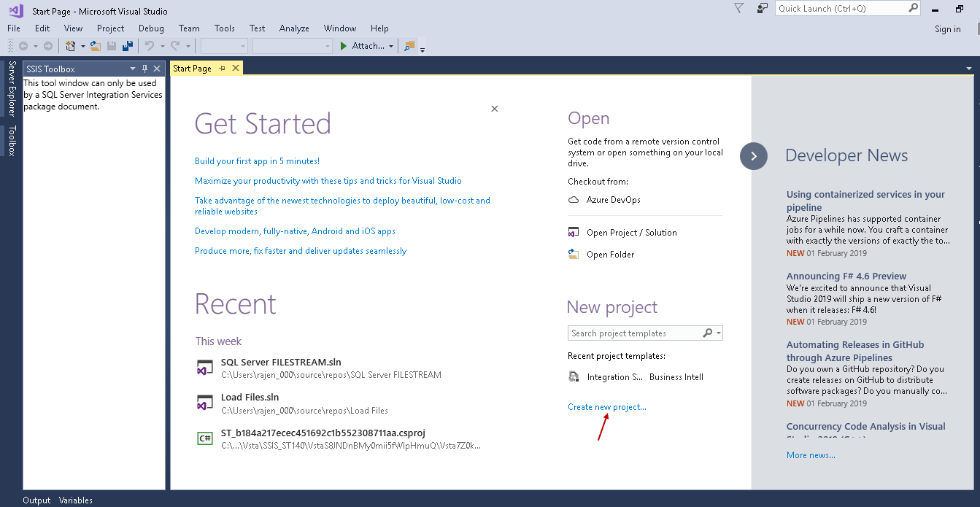Open the Debug menu
Viewport: 980px width, 507px height.
(x=151, y=28)
